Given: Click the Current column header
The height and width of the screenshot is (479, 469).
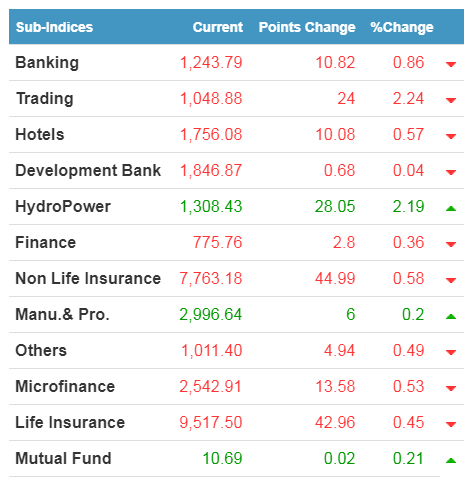Looking at the screenshot, I should coord(218,27).
